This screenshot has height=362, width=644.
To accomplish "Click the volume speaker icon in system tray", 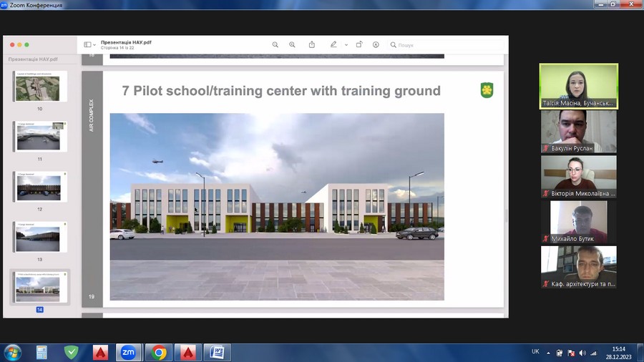I will point(582,352).
